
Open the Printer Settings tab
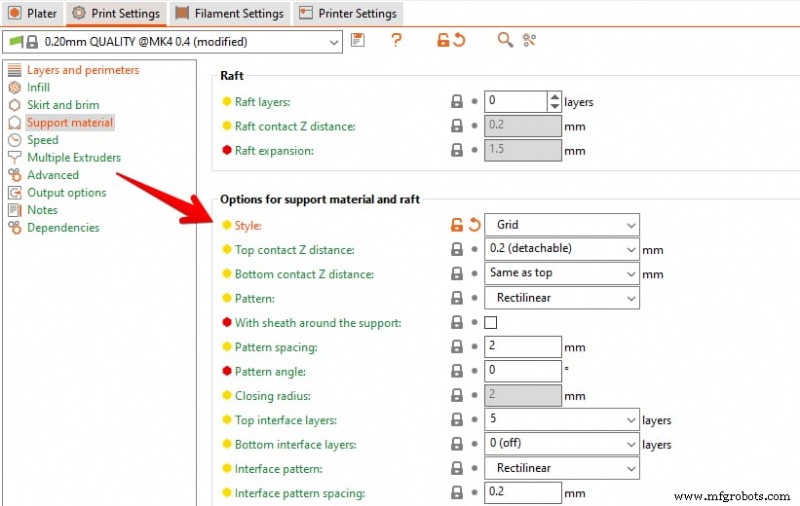(347, 13)
